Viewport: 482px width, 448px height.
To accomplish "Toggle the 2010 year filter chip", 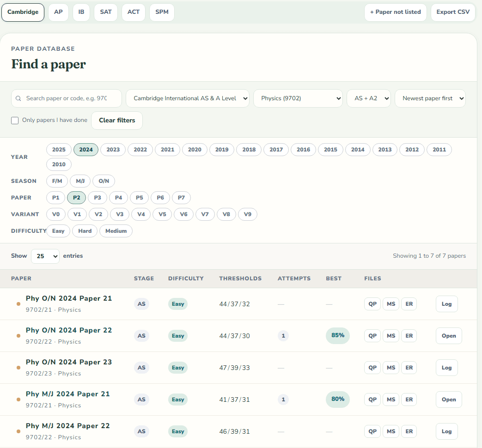I will tap(59, 164).
